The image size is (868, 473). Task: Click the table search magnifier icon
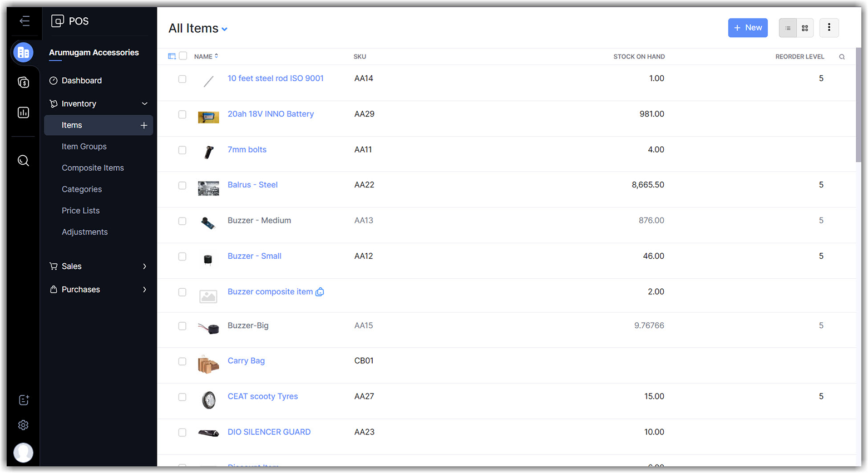842,57
